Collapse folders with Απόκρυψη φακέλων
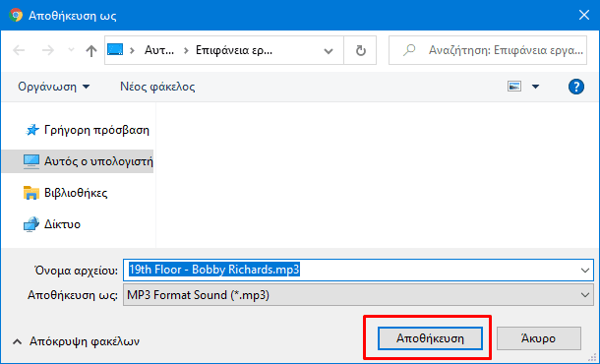Image resolution: width=600 pixels, height=364 pixels. [76, 341]
